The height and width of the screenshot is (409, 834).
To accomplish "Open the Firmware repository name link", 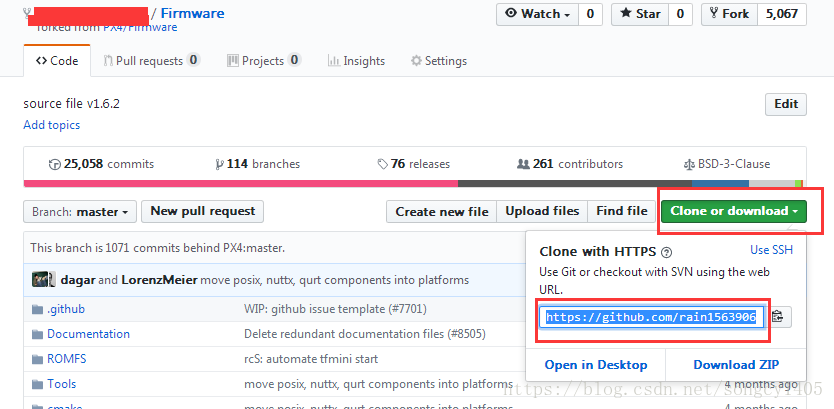I will tap(192, 13).
